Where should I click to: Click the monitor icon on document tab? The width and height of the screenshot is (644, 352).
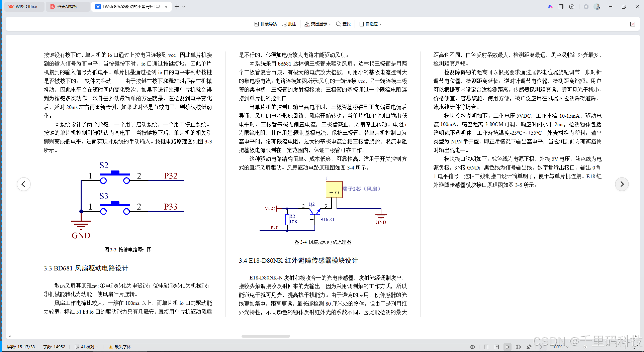coord(158,7)
